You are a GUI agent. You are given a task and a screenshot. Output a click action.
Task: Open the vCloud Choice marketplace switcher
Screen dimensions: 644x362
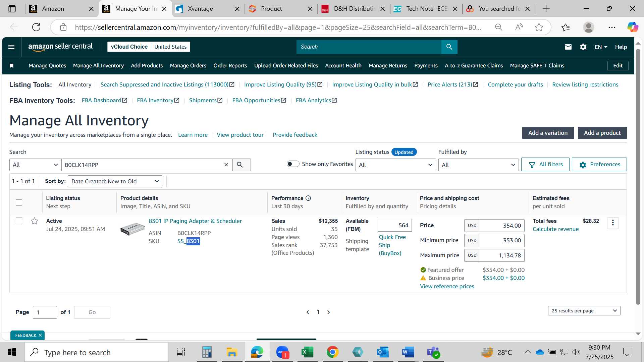(x=149, y=47)
